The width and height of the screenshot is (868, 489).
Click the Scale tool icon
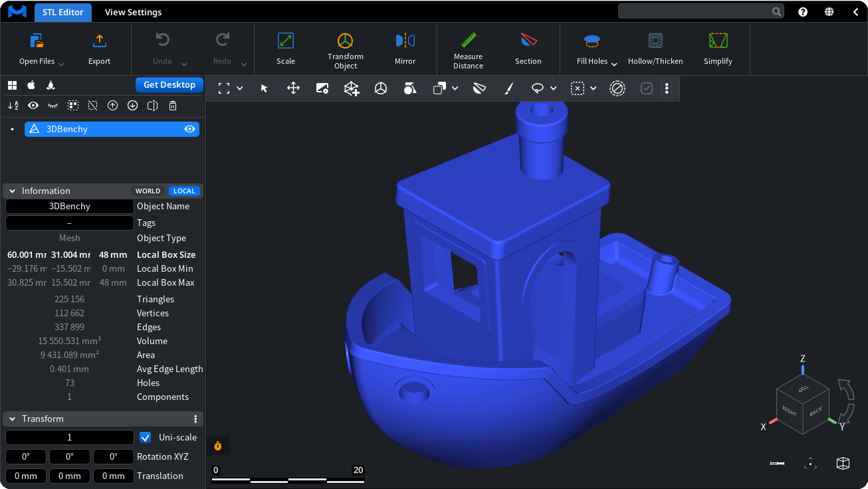286,41
